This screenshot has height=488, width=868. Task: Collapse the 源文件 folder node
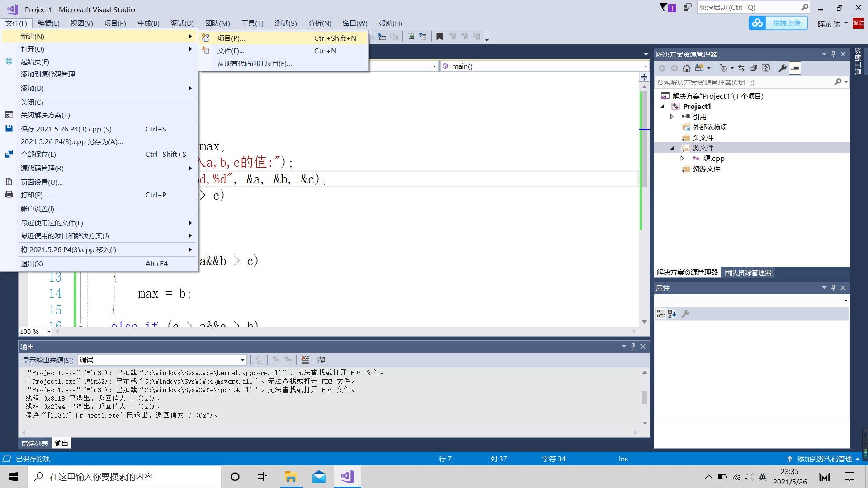click(x=672, y=148)
